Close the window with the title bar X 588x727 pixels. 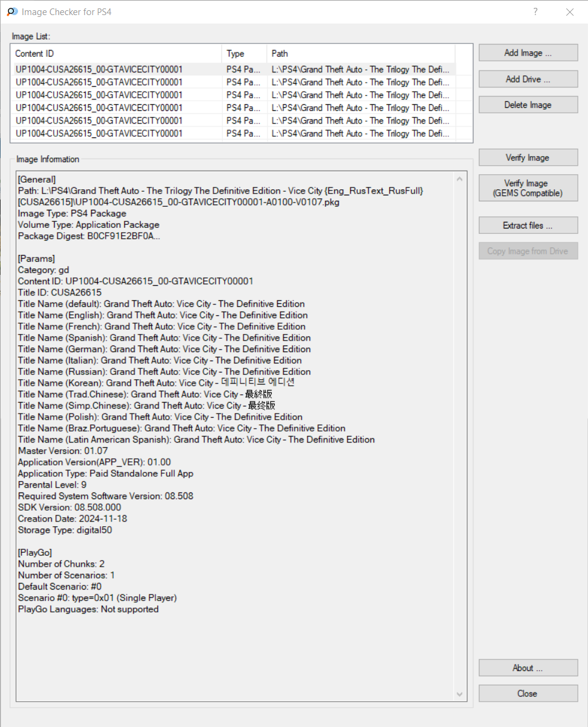(570, 11)
